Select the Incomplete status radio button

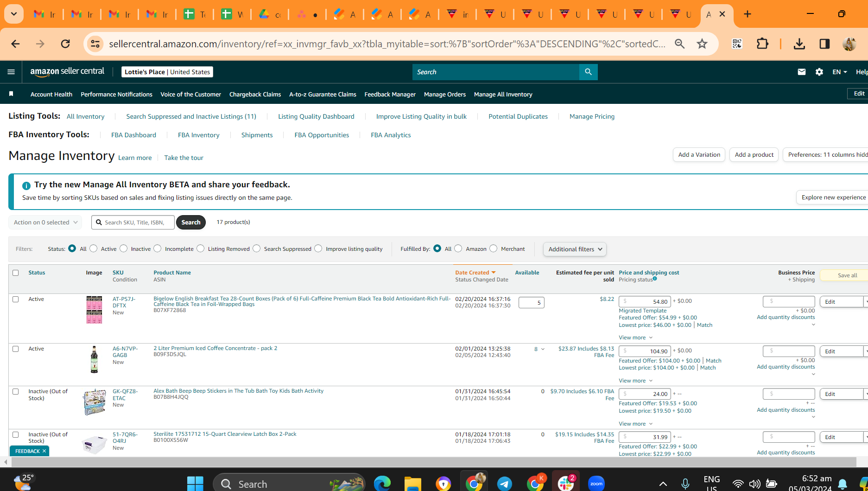(x=158, y=249)
